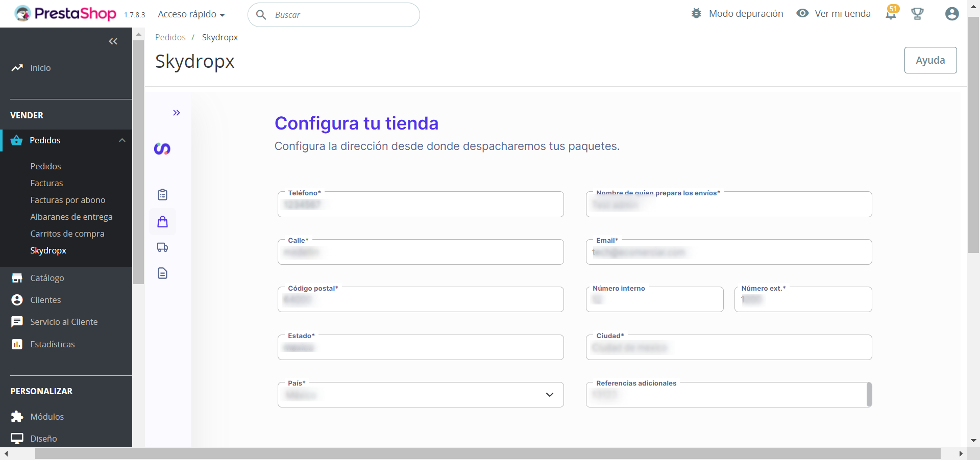Viewport: 980px width, 460px height.
Task: Open the Diseño menu
Action: tap(43, 439)
